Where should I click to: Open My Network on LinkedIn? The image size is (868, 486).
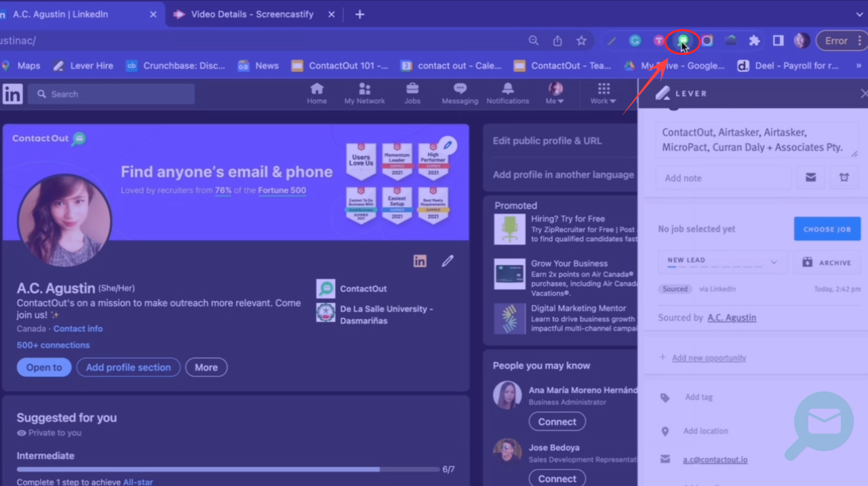[x=364, y=94]
